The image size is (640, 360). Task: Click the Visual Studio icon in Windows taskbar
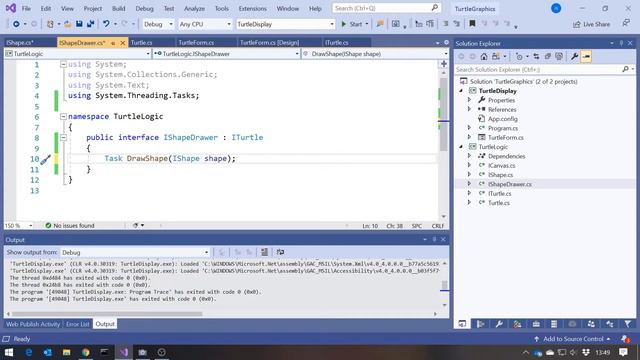(124, 352)
